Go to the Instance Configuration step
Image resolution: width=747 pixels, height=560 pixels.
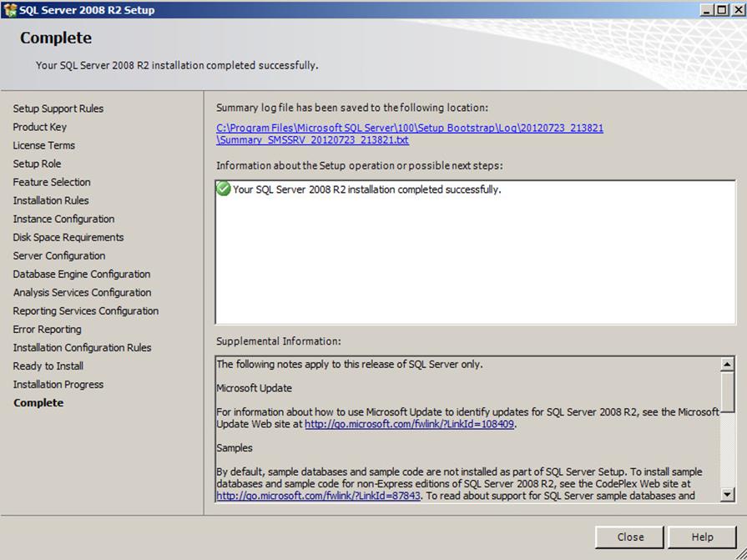[x=63, y=219]
